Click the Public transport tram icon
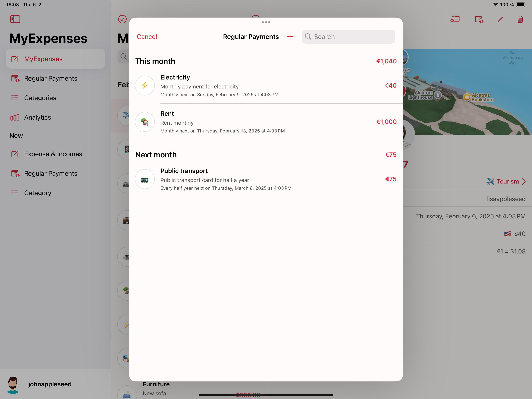Image resolution: width=532 pixels, height=399 pixels. point(145,179)
